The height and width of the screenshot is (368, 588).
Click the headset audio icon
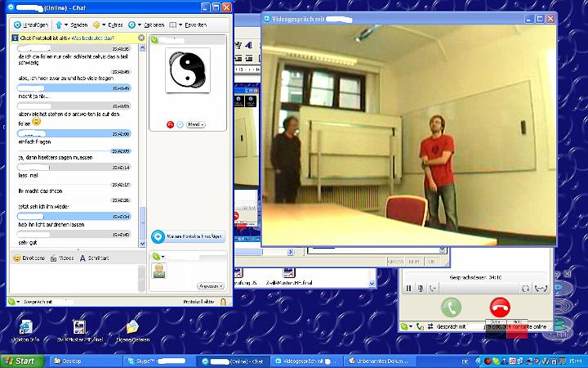click(525, 289)
